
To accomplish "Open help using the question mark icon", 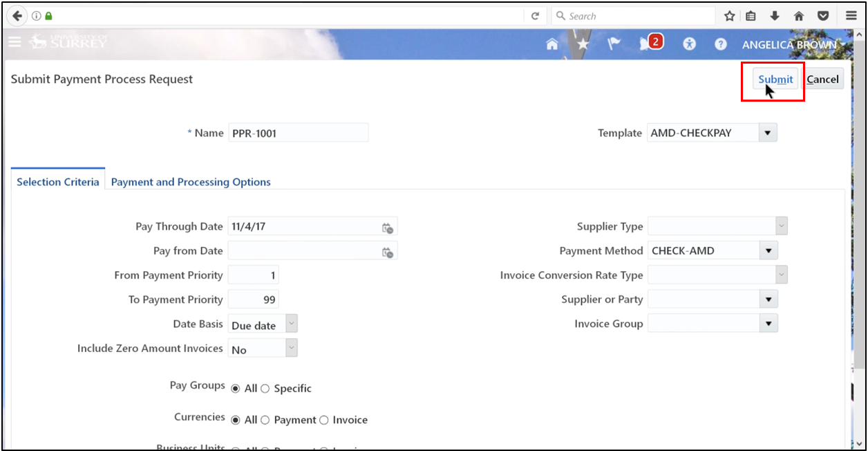I will 720,44.
